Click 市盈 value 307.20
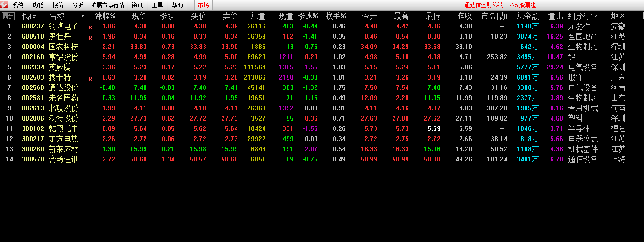644x242 pixels. (497, 108)
